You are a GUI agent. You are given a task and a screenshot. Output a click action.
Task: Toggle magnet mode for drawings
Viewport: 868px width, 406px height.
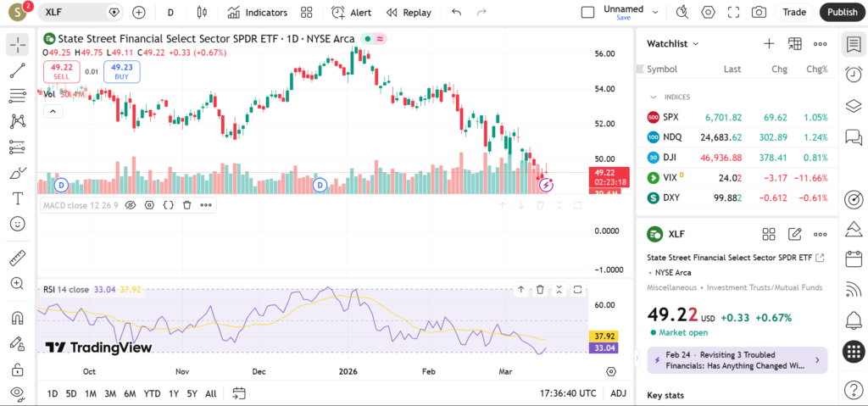coord(17,319)
